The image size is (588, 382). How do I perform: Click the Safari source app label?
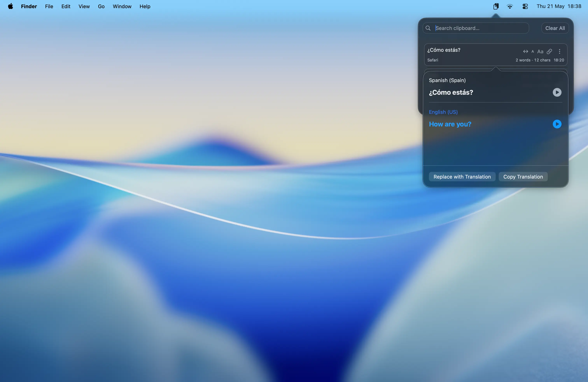click(x=433, y=60)
